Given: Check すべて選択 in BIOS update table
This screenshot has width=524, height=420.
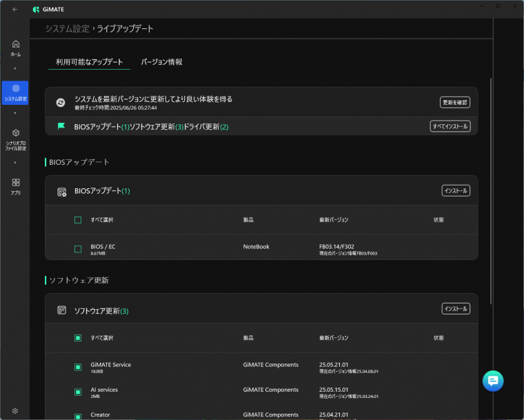Looking at the screenshot, I should [x=78, y=220].
